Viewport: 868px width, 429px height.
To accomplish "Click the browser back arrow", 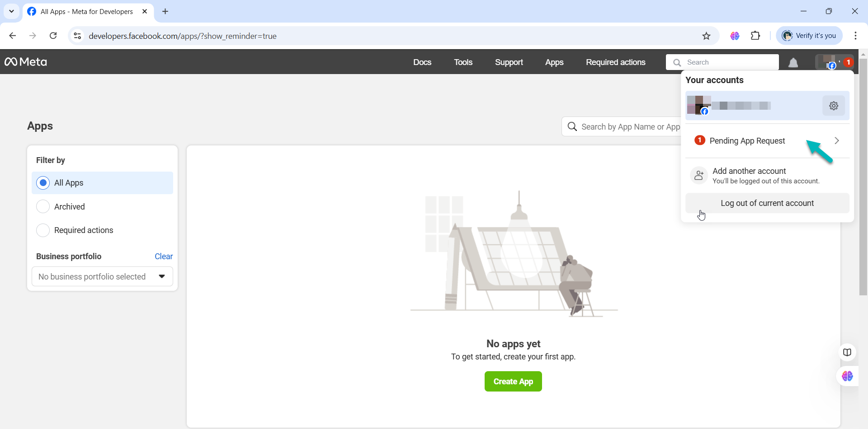I will (13, 36).
